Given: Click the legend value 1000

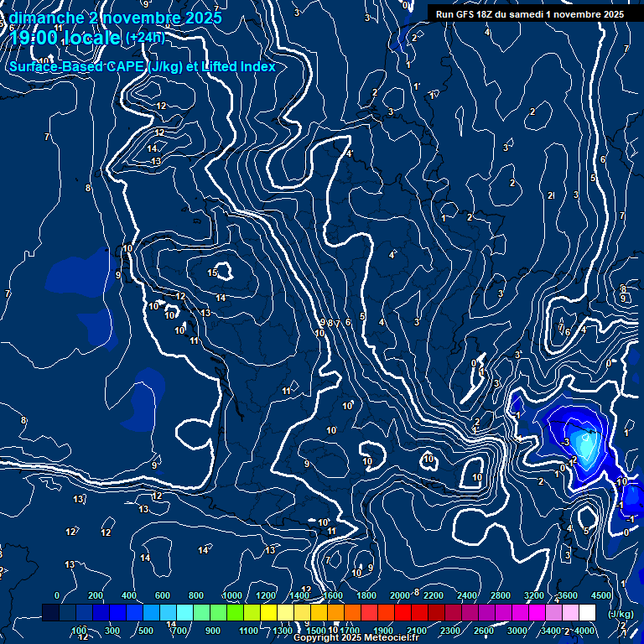Looking at the screenshot, I should pos(232,595).
